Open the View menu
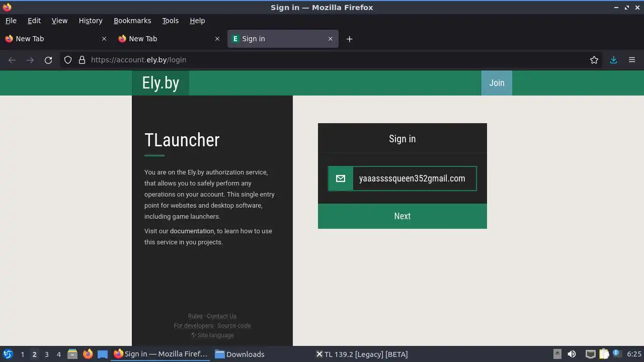The width and height of the screenshot is (644, 362). click(59, 21)
